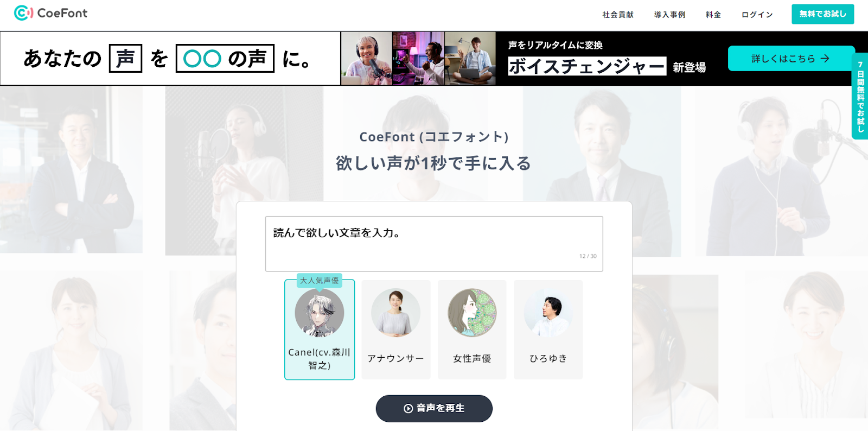Open the 導入事例 menu item
Image resolution: width=868 pixels, height=431 pixels.
point(669,15)
